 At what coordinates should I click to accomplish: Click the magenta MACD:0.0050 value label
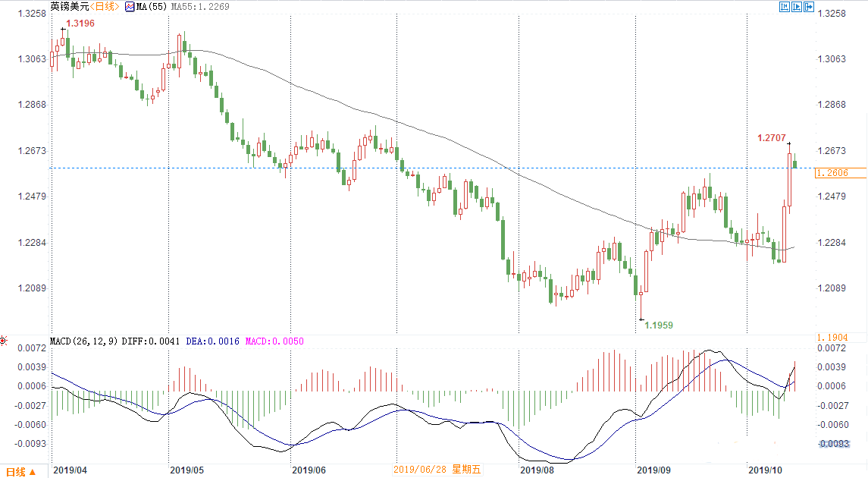click(274, 341)
